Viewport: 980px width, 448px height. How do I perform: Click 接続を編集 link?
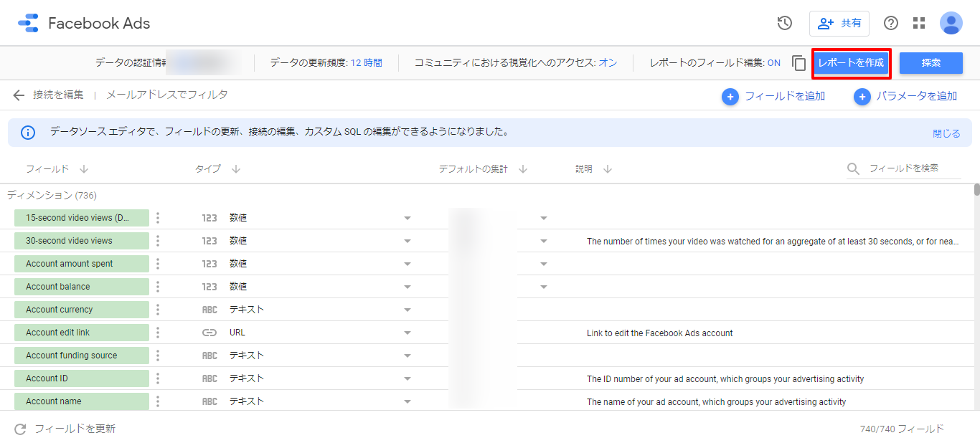tap(58, 95)
